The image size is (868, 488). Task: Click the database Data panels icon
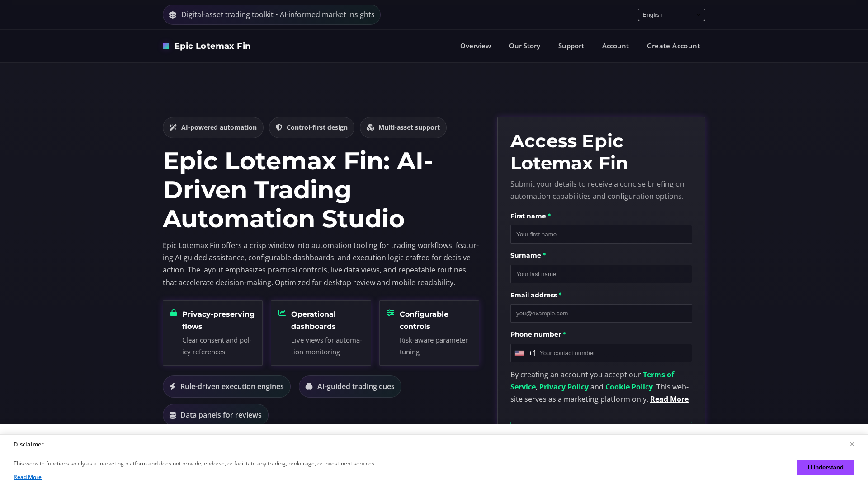[173, 415]
